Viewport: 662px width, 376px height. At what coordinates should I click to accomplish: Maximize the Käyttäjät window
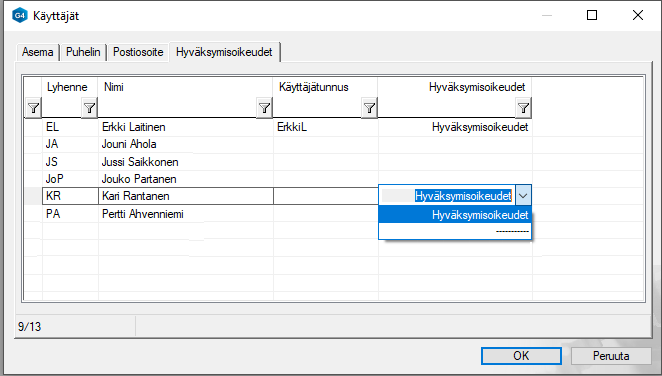click(592, 15)
